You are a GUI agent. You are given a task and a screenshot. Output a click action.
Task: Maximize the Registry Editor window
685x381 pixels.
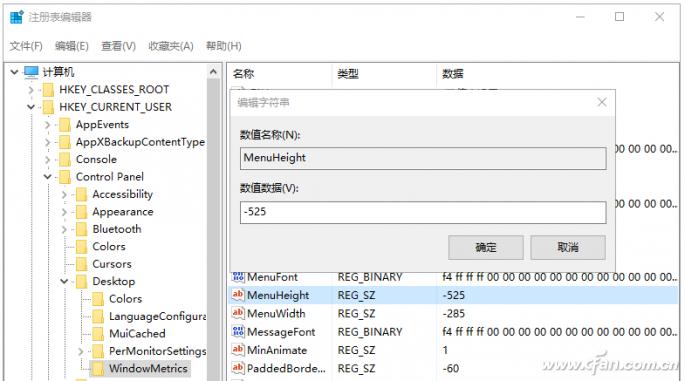(619, 17)
